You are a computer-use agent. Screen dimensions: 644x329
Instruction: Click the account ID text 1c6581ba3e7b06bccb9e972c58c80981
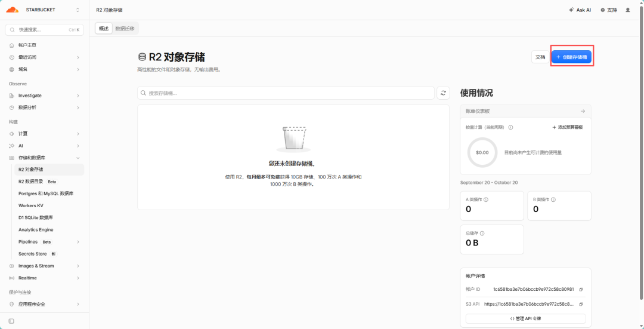(x=533, y=289)
